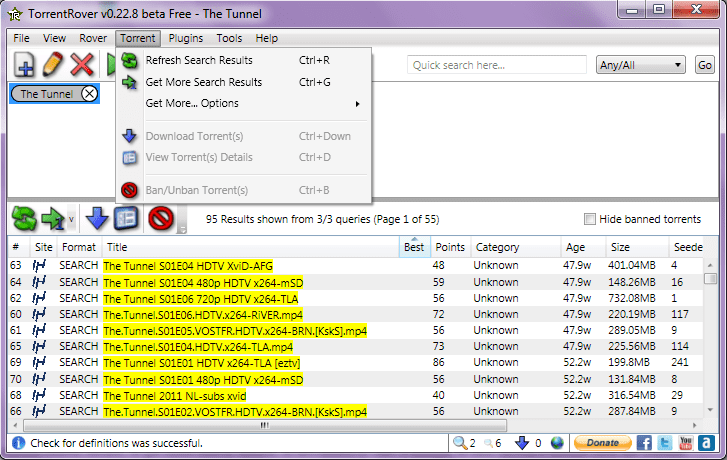Select The.Tunnel.S01E04.HDTV.x264-TLA.mp4 row
727x460 pixels.
tap(355, 347)
